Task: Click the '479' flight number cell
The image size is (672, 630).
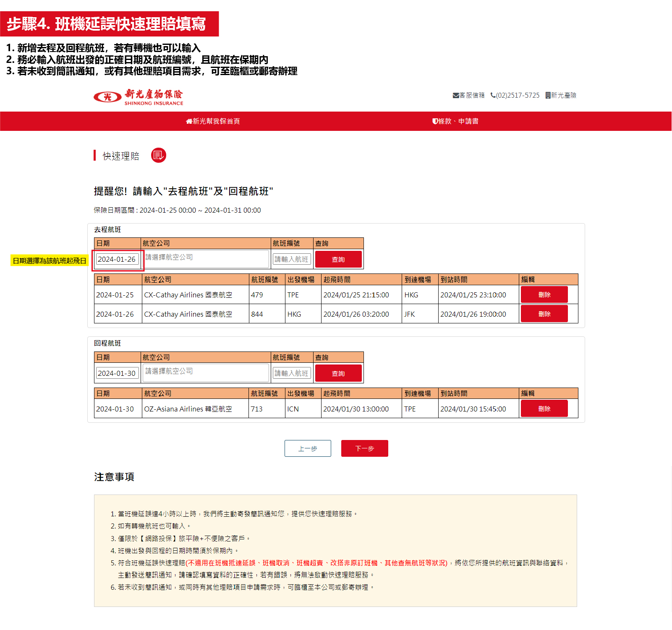Action: (267, 295)
